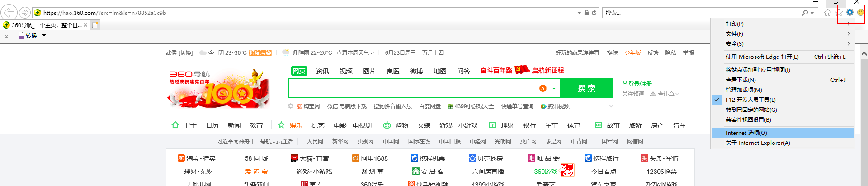
Task: Click [切换] city switch link
Action: click(186, 53)
